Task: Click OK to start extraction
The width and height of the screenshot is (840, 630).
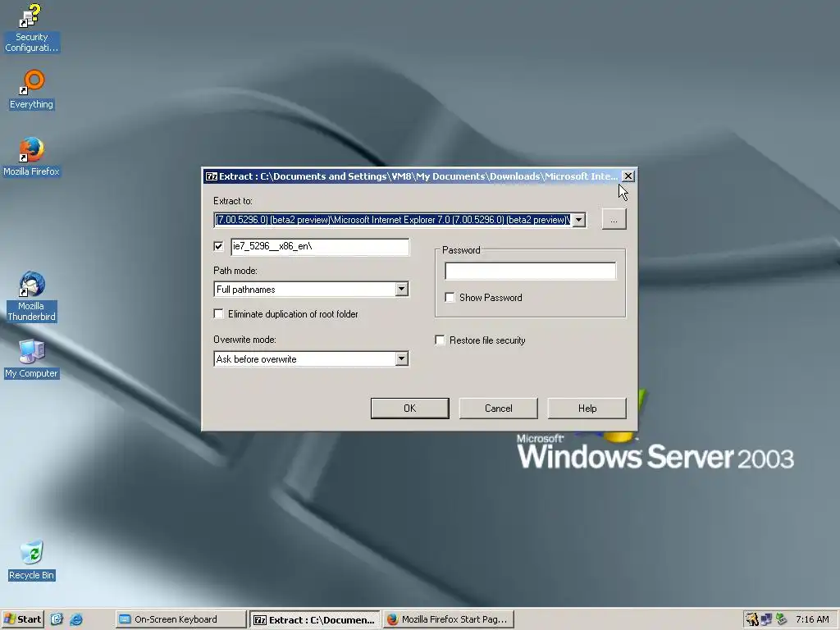Action: click(410, 409)
